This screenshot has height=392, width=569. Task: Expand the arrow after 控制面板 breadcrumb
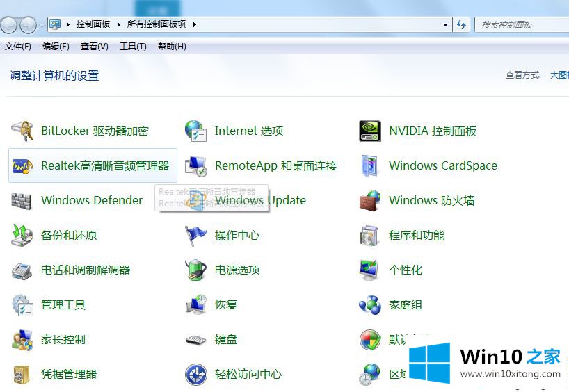click(119, 24)
